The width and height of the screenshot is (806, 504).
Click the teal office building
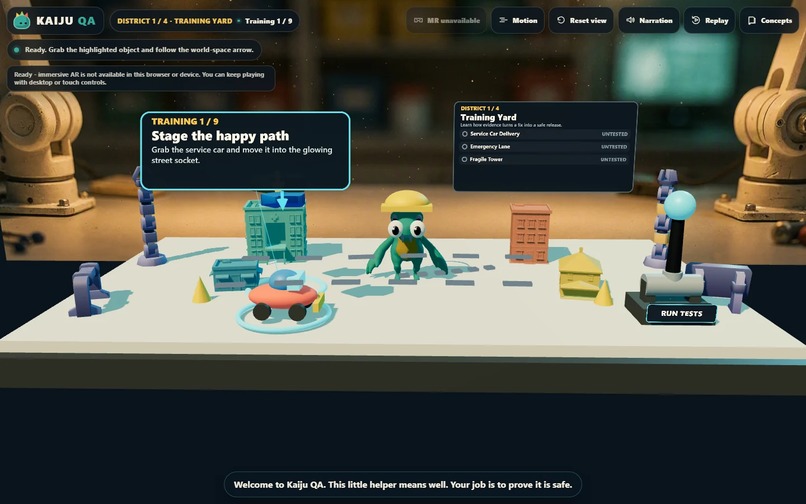[x=276, y=229]
